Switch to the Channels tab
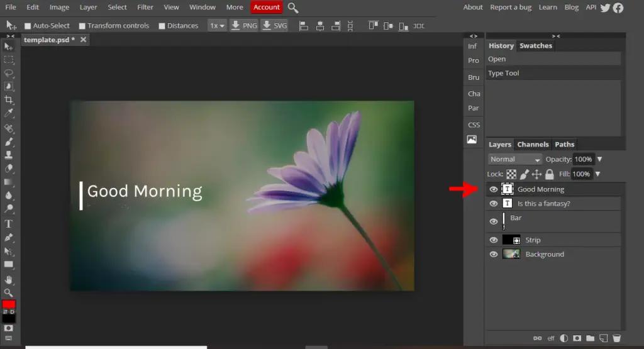This screenshot has width=644, height=349. click(x=533, y=144)
